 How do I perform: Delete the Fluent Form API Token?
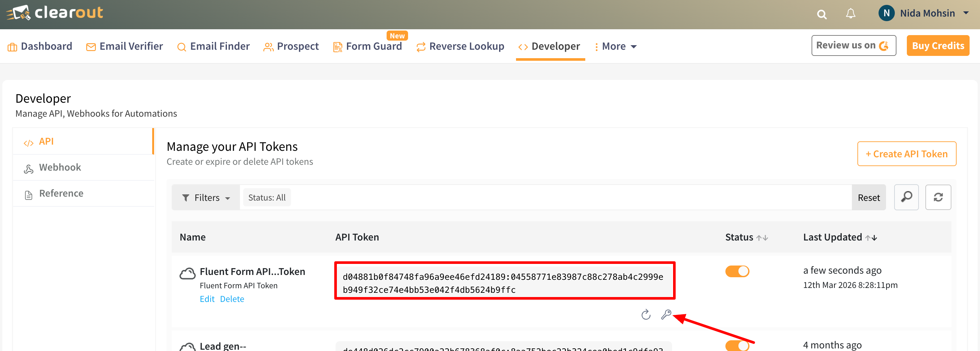232,299
